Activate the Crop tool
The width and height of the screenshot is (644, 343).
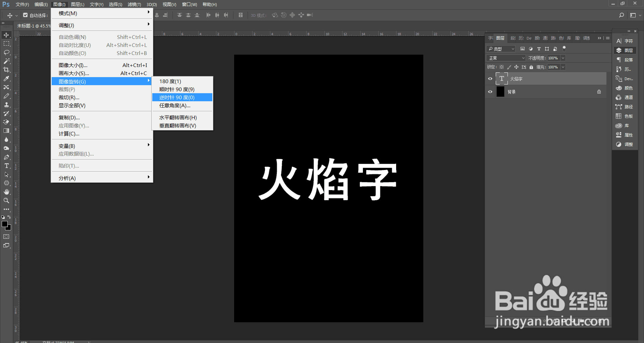point(6,70)
